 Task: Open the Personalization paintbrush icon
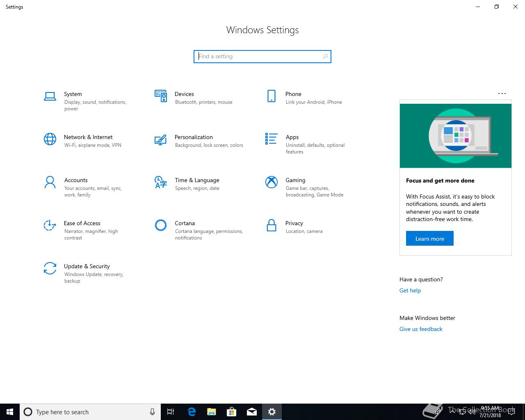coord(161,139)
